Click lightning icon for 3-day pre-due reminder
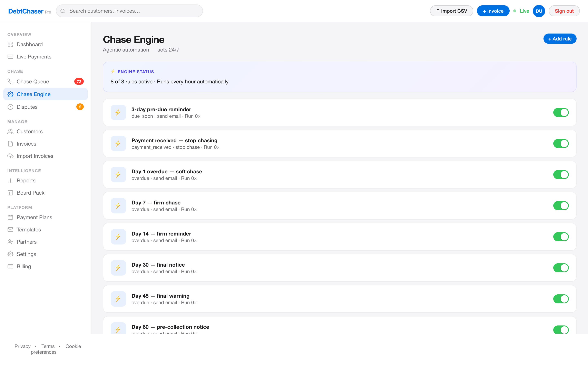The width and height of the screenshot is (588, 368). click(x=118, y=112)
